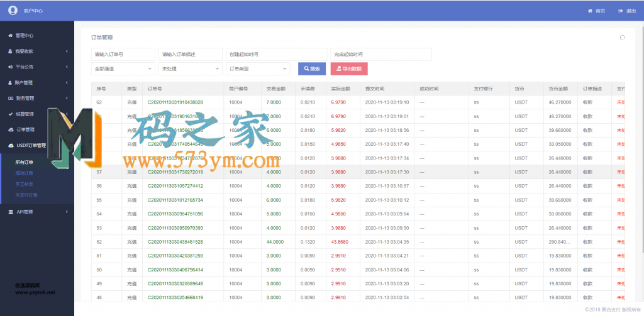
Task: Open 手工补发 submenu item
Action: [25, 184]
